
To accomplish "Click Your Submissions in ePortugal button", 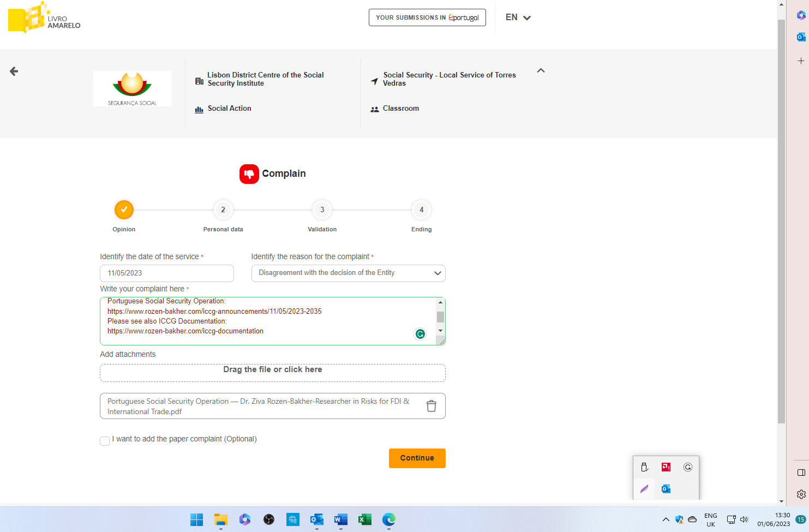I will click(427, 17).
